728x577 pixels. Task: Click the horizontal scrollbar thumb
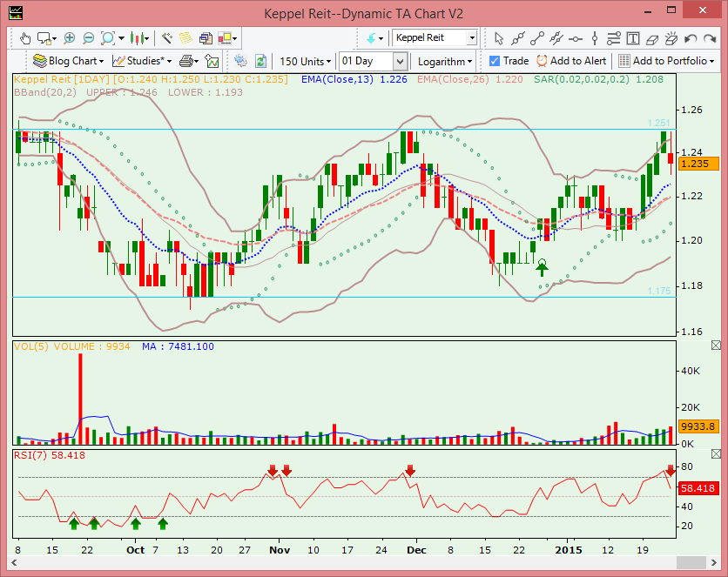click(691, 562)
